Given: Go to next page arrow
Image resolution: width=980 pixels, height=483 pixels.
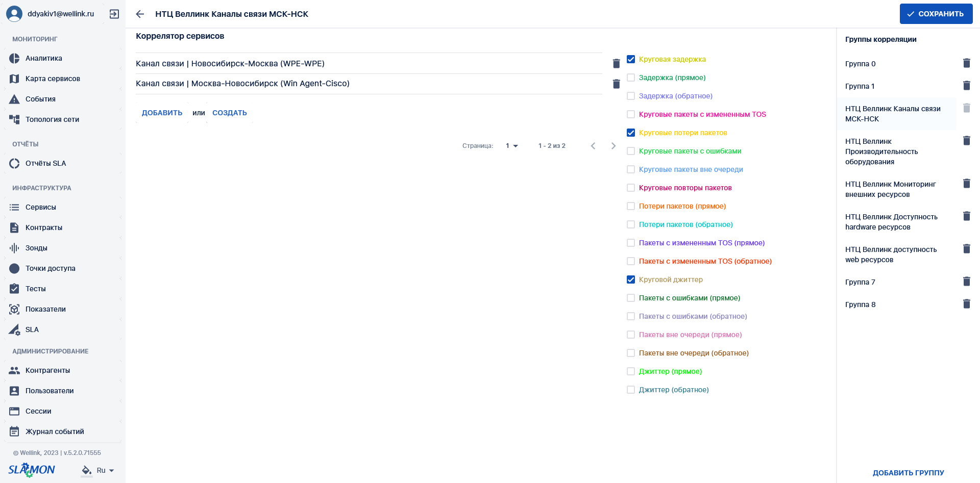Looking at the screenshot, I should coord(614,146).
